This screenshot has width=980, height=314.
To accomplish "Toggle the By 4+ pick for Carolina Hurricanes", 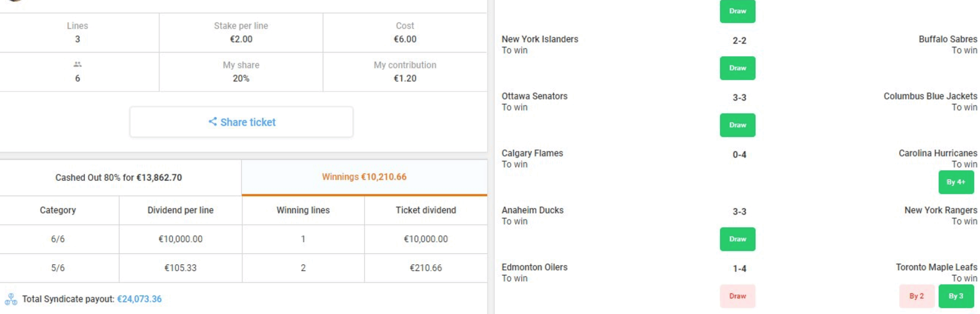I will 956,182.
